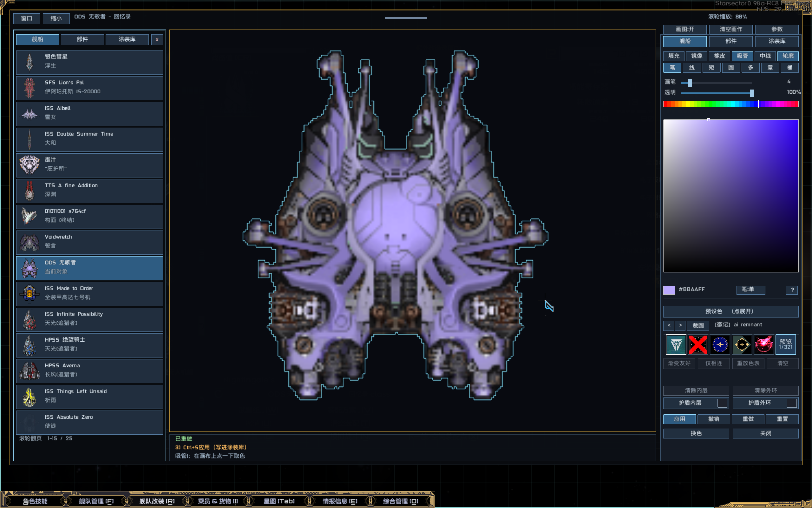Toggle the 轮廓 outline option
This screenshot has height=508, width=812.
pyautogui.click(x=788, y=56)
